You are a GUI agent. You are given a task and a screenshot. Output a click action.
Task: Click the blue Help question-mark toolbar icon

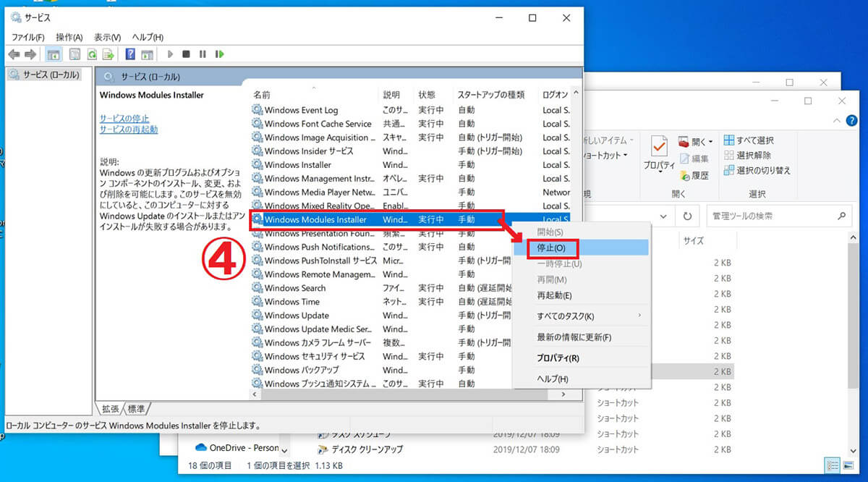tap(130, 54)
